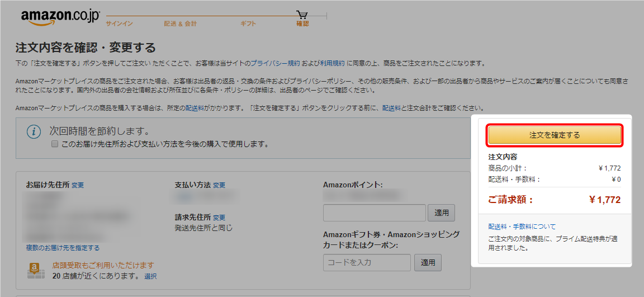Click the information icon beside 次回時間を節約します

pos(34,132)
